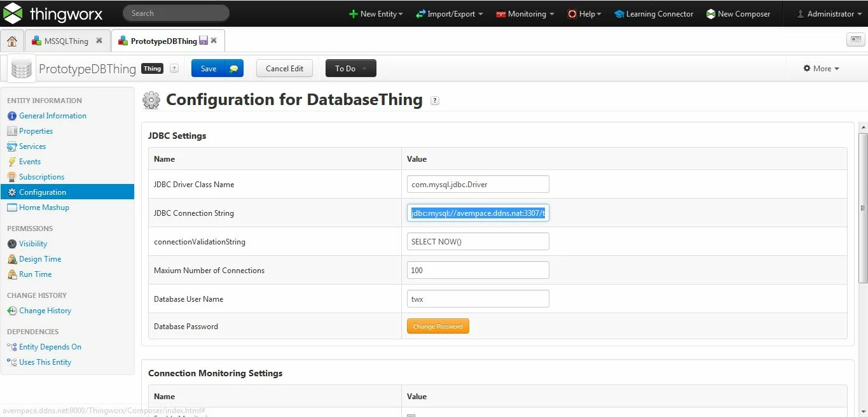Click the JDBC Settings heading
The height and width of the screenshot is (417, 868).
[x=177, y=136]
